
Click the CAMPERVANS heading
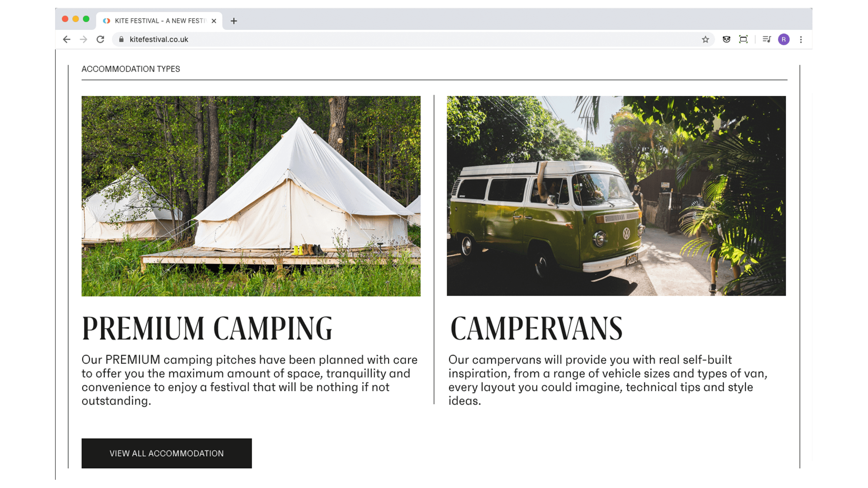click(536, 328)
